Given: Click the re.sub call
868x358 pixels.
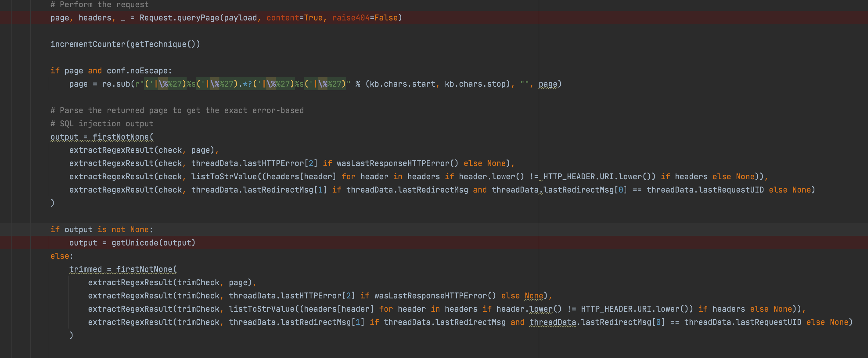Looking at the screenshot, I should click(116, 84).
